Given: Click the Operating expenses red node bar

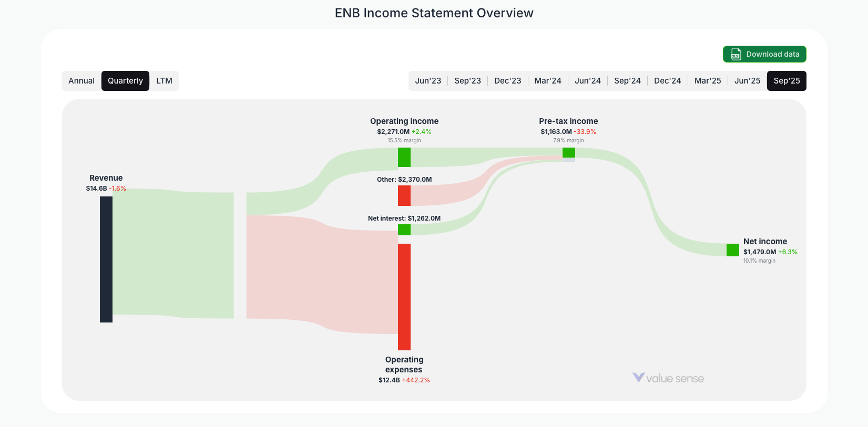Looking at the screenshot, I should (x=404, y=297).
